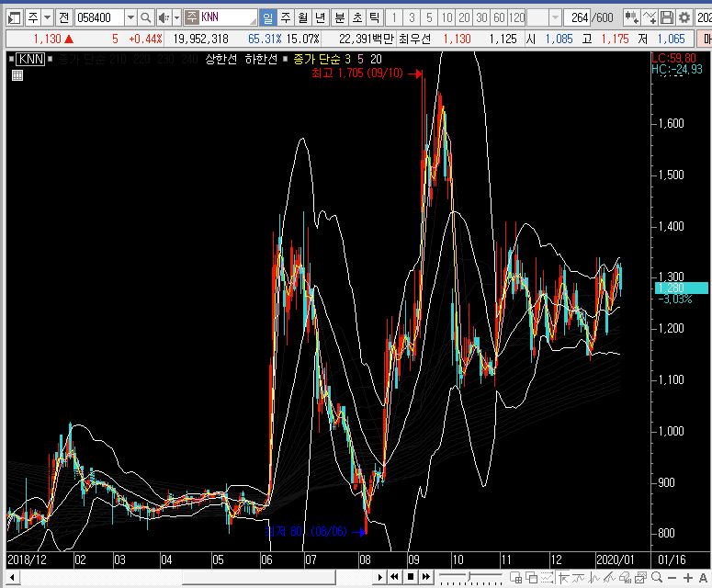Click the scrollbar left arrow

(x=12, y=578)
